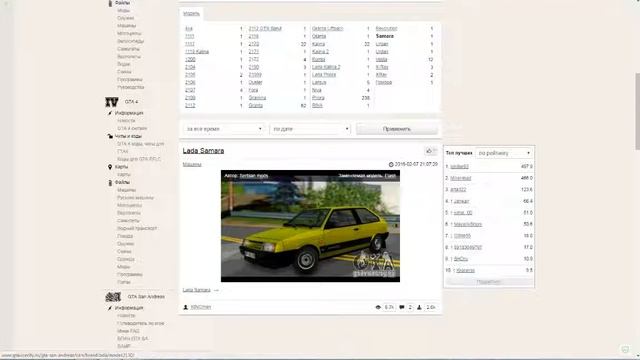Click the Применить button
This screenshot has height=360, width=640.
pos(397,129)
